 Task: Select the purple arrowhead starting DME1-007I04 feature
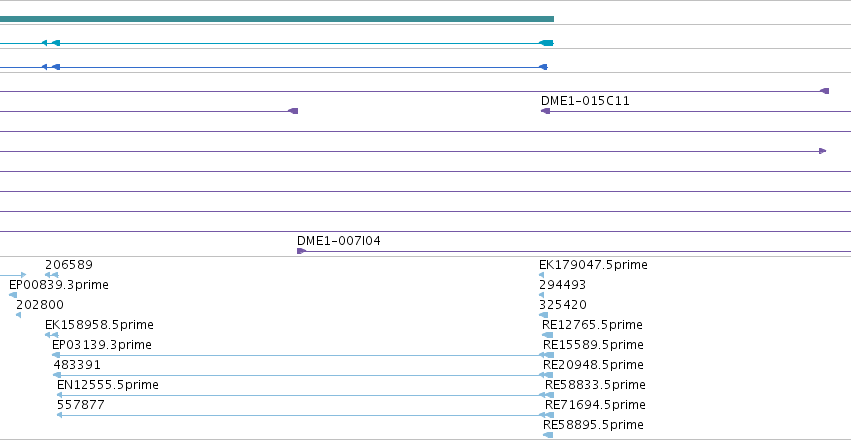point(302,251)
